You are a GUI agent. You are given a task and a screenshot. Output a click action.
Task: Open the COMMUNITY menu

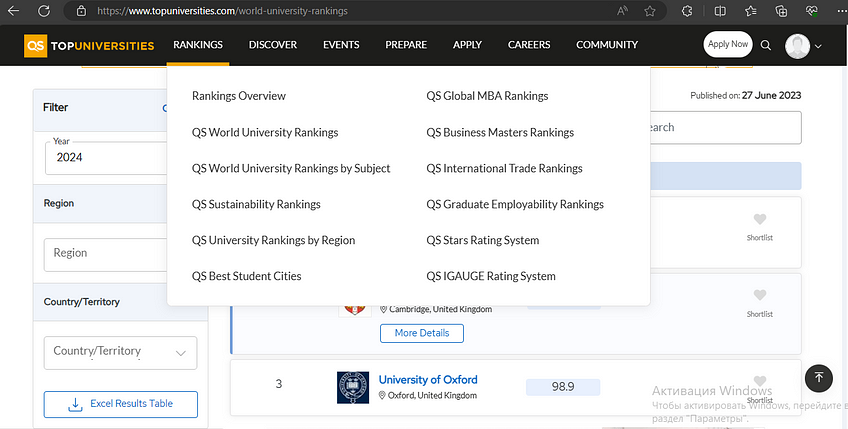coord(607,45)
